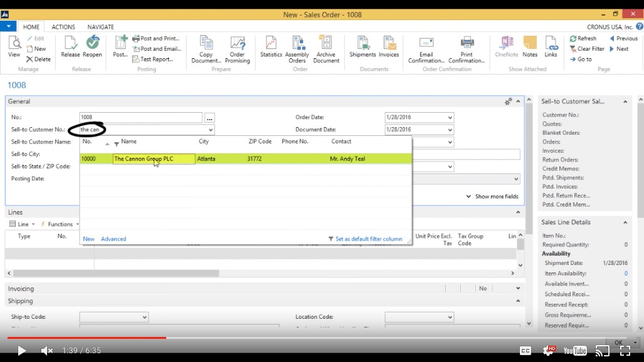The width and height of the screenshot is (644, 362).
Task: Click Go to in Page group
Action: (x=581, y=59)
